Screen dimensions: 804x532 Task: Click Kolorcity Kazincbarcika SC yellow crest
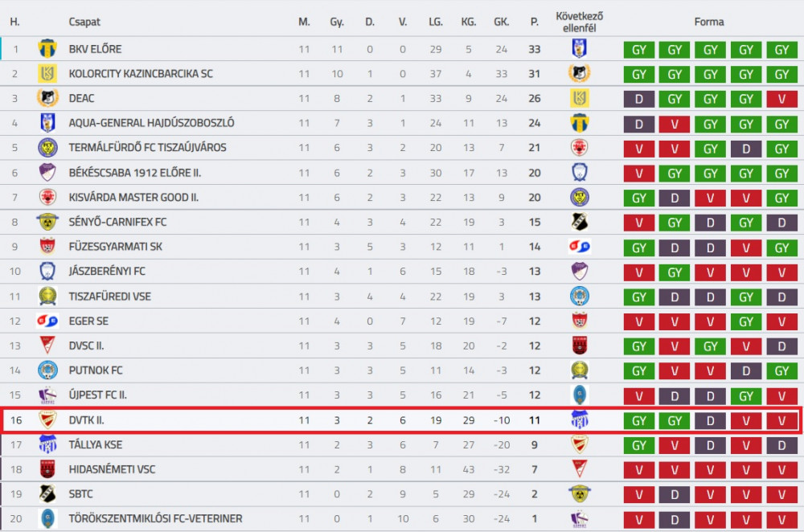(x=47, y=73)
